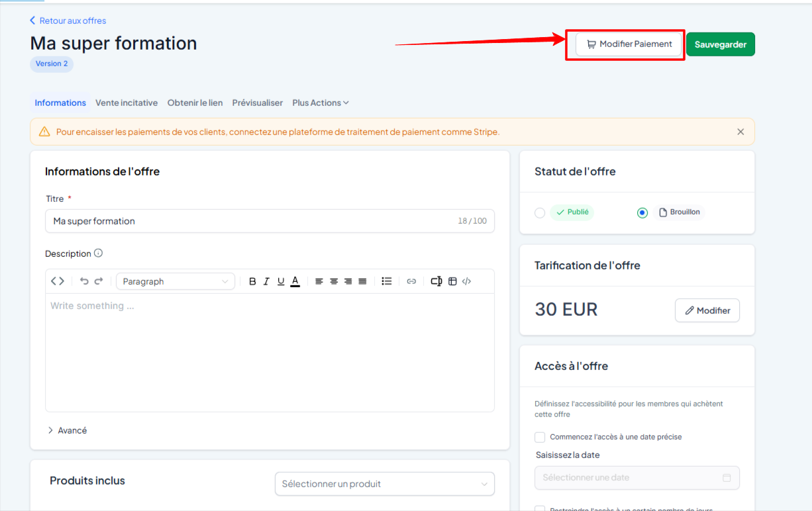
Task: Align description text right
Action: point(348,281)
